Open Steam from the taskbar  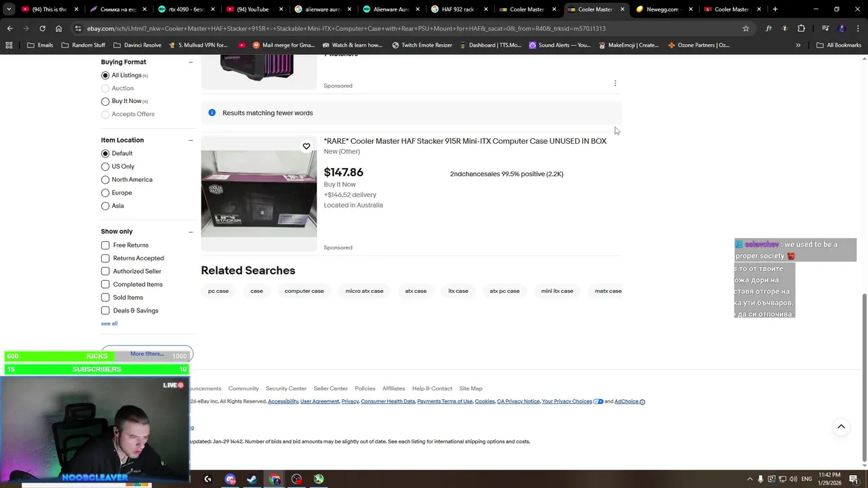tap(252, 479)
